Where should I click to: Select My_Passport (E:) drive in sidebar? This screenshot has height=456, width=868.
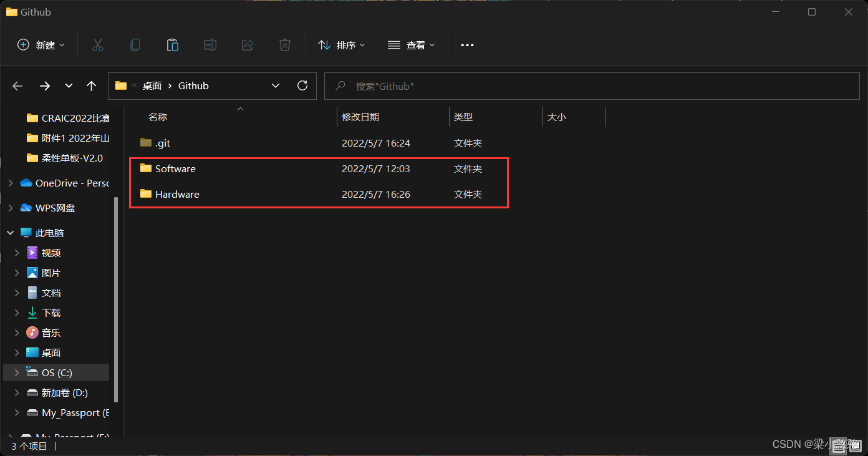67,413
